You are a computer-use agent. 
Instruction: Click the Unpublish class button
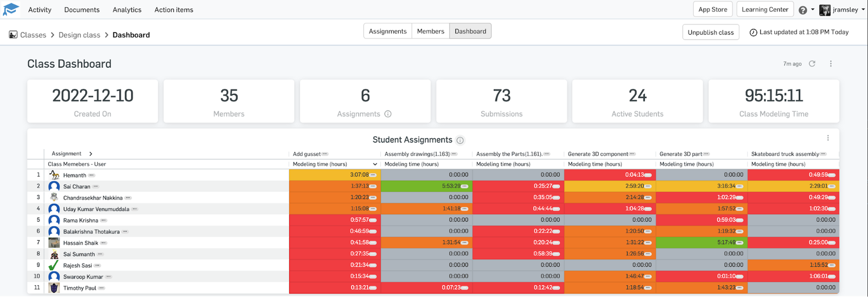tap(710, 32)
